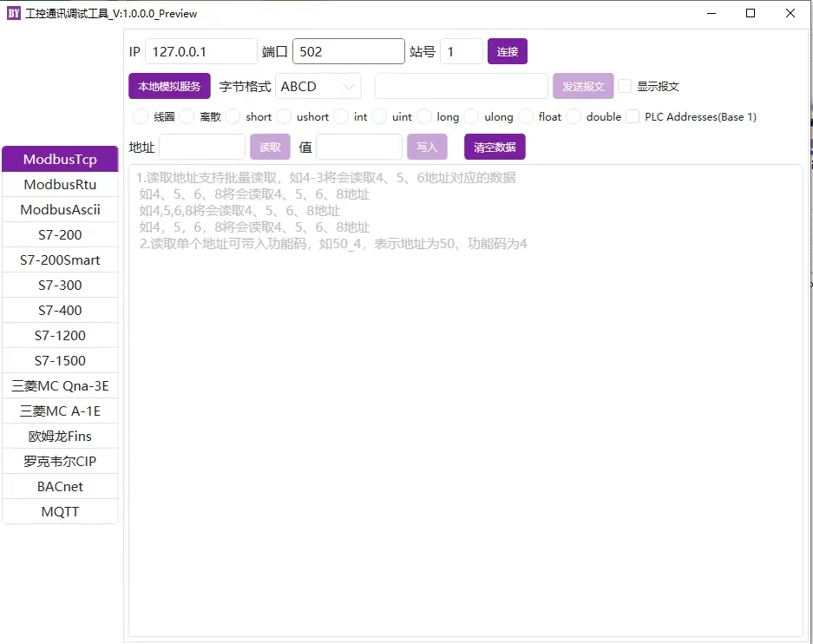This screenshot has height=644, width=813.
Task: Choose the ushort data type radio
Action: tap(284, 116)
